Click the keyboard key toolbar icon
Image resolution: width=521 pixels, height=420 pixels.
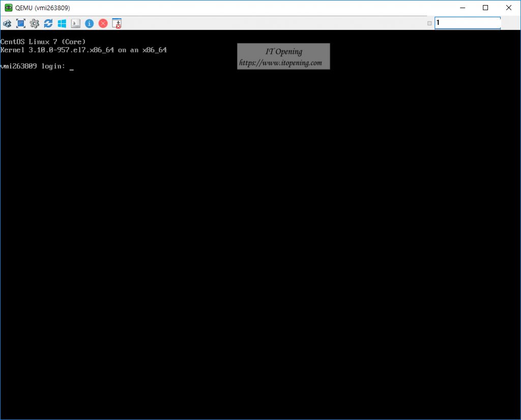75,23
